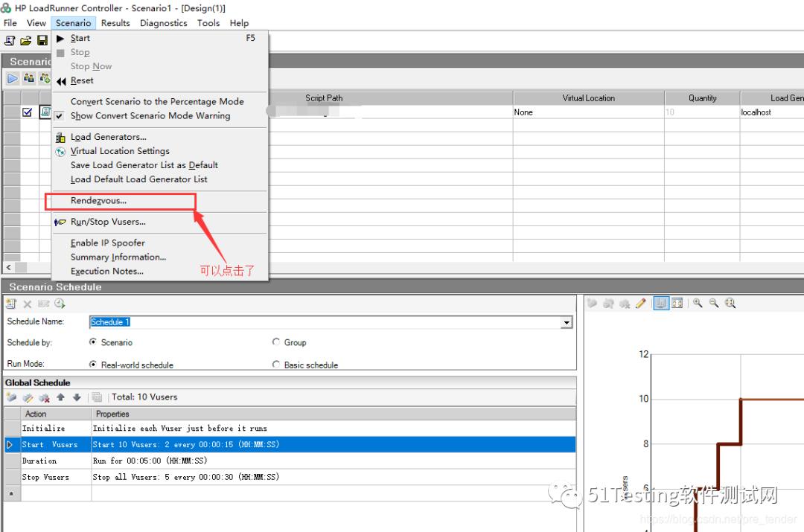The image size is (804, 532).
Task: Click the Open Scenario folder icon
Action: pyautogui.click(x=25, y=40)
